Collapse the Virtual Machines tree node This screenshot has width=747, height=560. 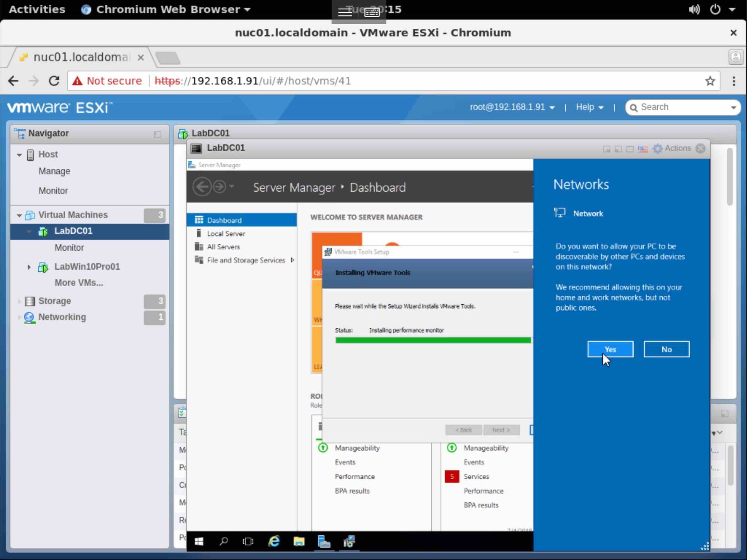coord(19,215)
